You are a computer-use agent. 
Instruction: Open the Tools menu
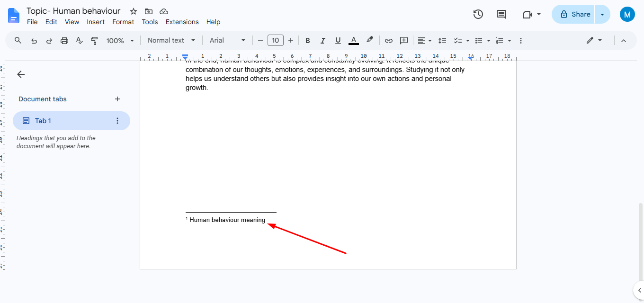[150, 22]
